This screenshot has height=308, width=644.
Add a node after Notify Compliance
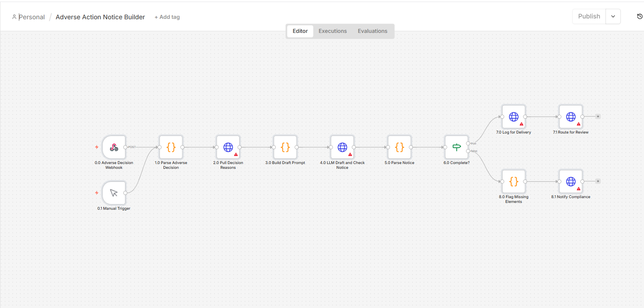(x=598, y=181)
